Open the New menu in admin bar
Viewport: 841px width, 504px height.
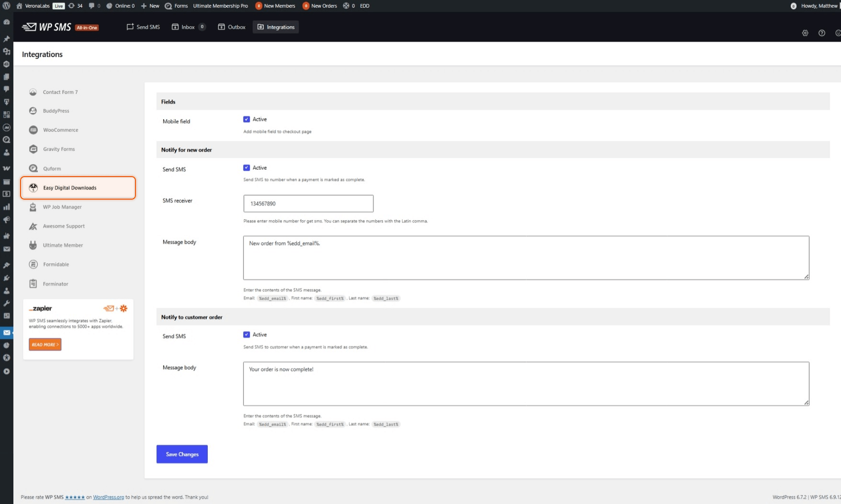point(150,6)
